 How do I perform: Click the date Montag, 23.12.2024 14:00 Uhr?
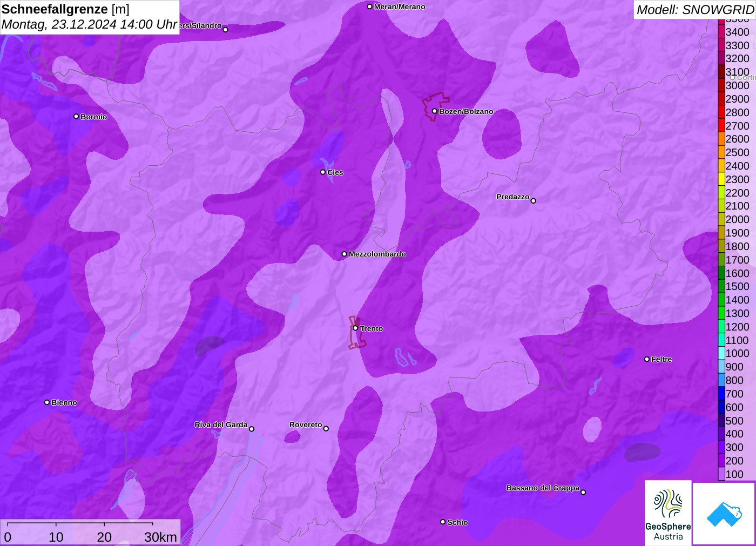click(x=89, y=24)
